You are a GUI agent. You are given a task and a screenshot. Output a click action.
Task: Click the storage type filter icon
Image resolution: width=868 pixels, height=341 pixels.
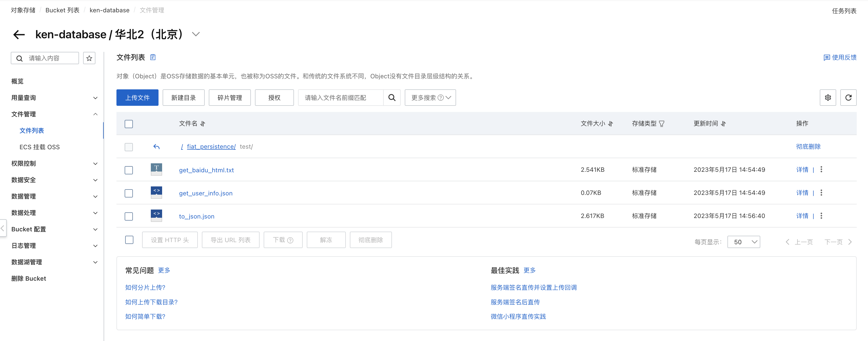(662, 124)
